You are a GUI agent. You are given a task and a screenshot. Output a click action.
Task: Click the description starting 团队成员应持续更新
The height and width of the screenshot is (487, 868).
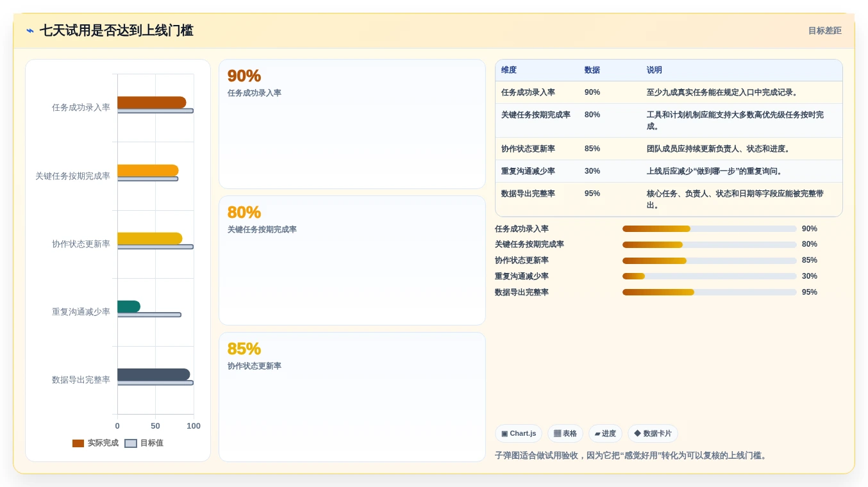[720, 149]
